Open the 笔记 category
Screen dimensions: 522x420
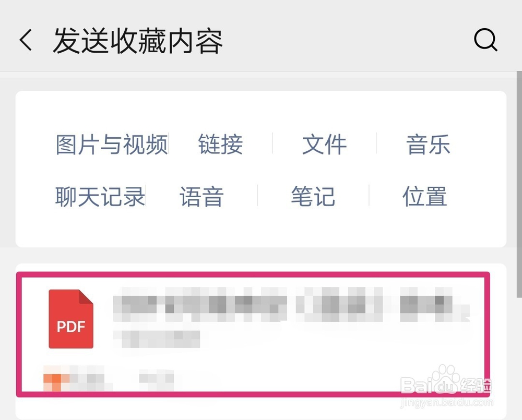click(x=313, y=196)
